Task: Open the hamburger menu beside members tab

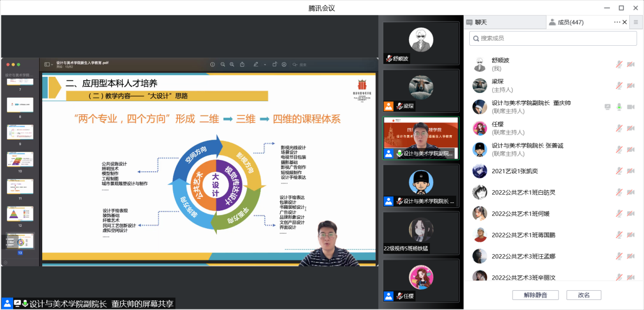Action: coord(635,22)
